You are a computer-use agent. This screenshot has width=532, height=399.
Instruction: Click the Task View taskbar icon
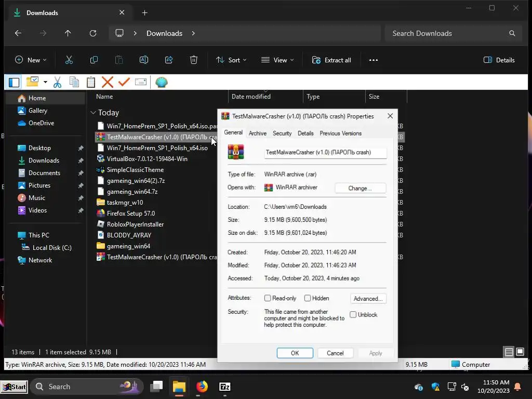click(x=156, y=387)
